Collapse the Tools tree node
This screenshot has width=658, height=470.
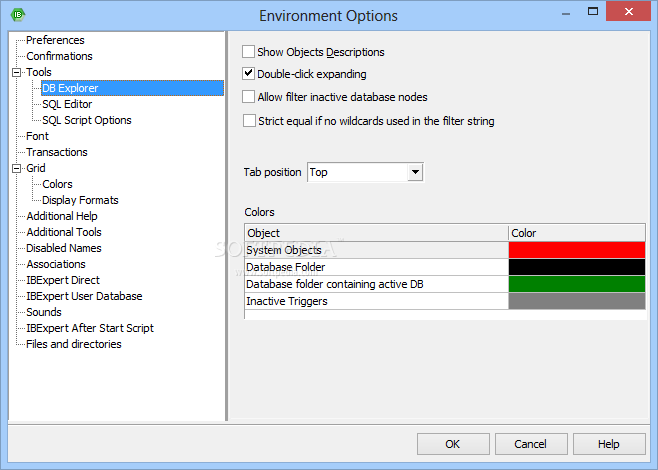(16, 73)
